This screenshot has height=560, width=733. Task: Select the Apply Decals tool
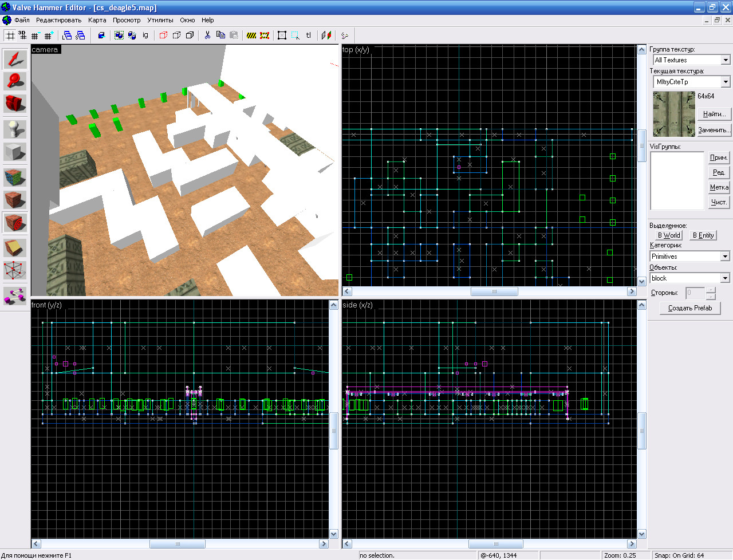tap(15, 223)
